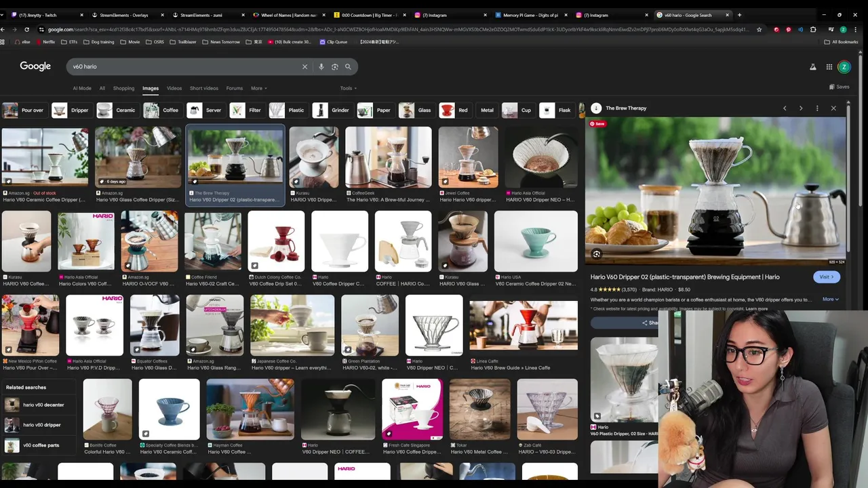Expand the Tools filter dropdown
The image size is (868, 488).
click(349, 88)
